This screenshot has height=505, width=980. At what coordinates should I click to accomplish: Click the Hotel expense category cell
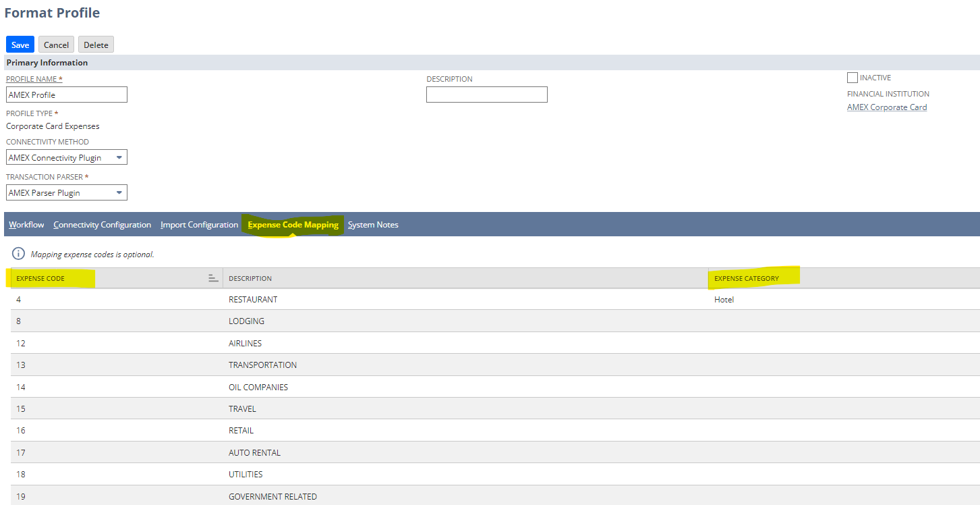tap(724, 299)
